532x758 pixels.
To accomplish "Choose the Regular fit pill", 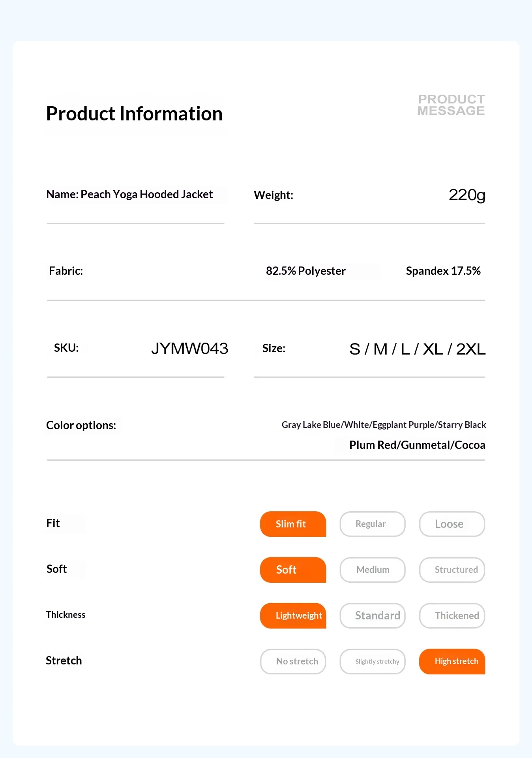I will 373,524.
